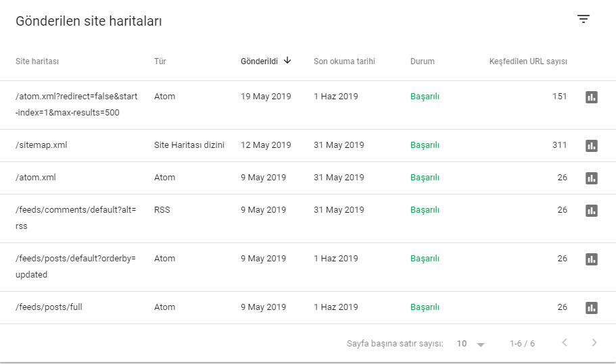Screen dimensions: 616x364
Task: Show chart for /feeds/posts/default?orderby=updated row
Action: point(591,259)
